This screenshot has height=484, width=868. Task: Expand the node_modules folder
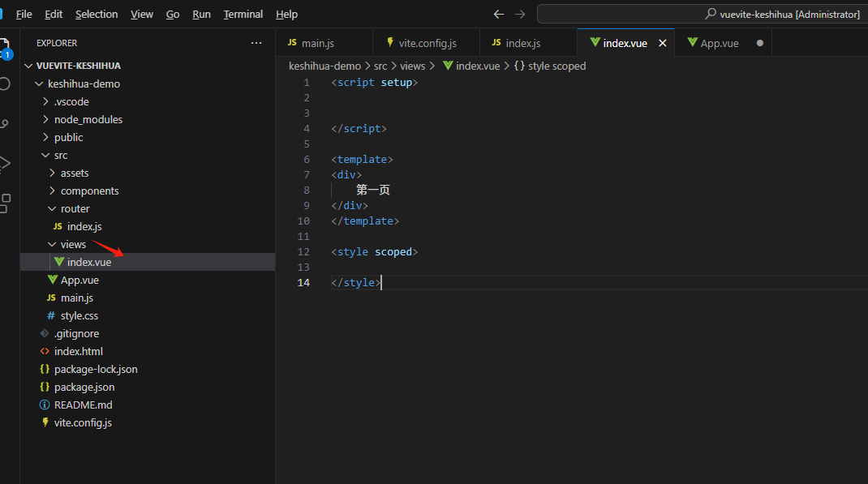coord(88,119)
